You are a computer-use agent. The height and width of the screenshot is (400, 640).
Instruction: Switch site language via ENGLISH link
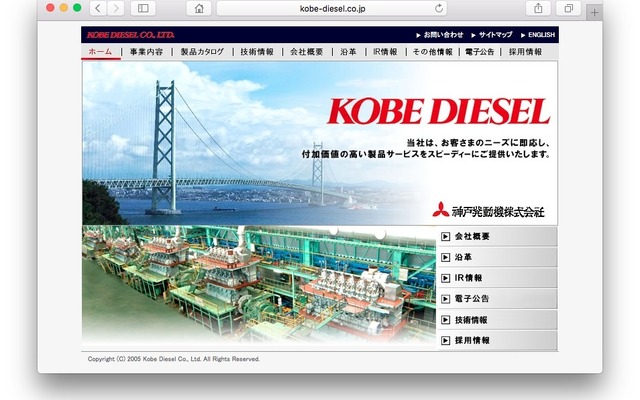[x=538, y=35]
